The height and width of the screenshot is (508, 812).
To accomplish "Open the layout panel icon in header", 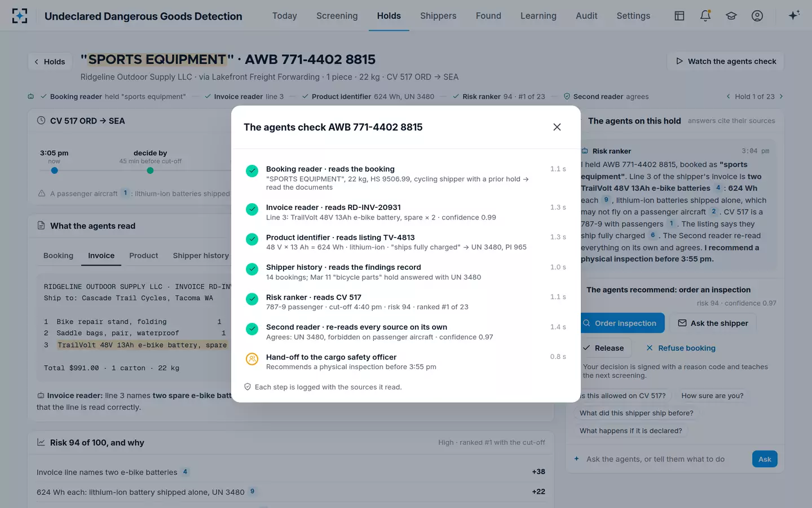I will (679, 16).
